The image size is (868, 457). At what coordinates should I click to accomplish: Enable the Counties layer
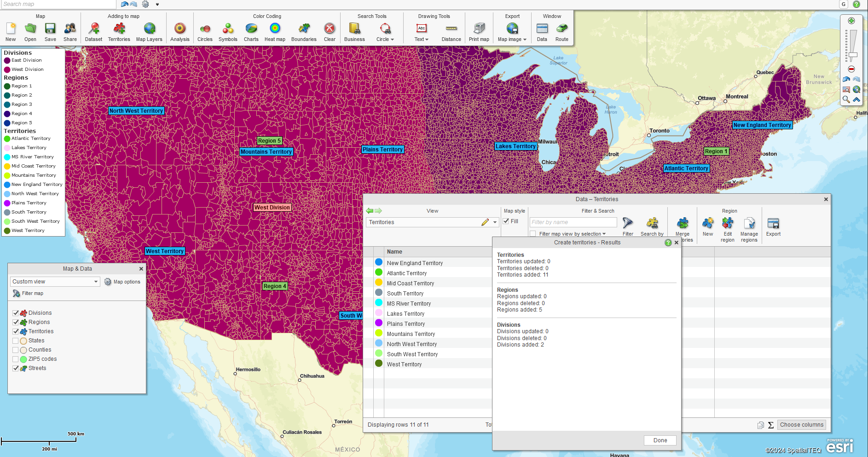tap(16, 350)
